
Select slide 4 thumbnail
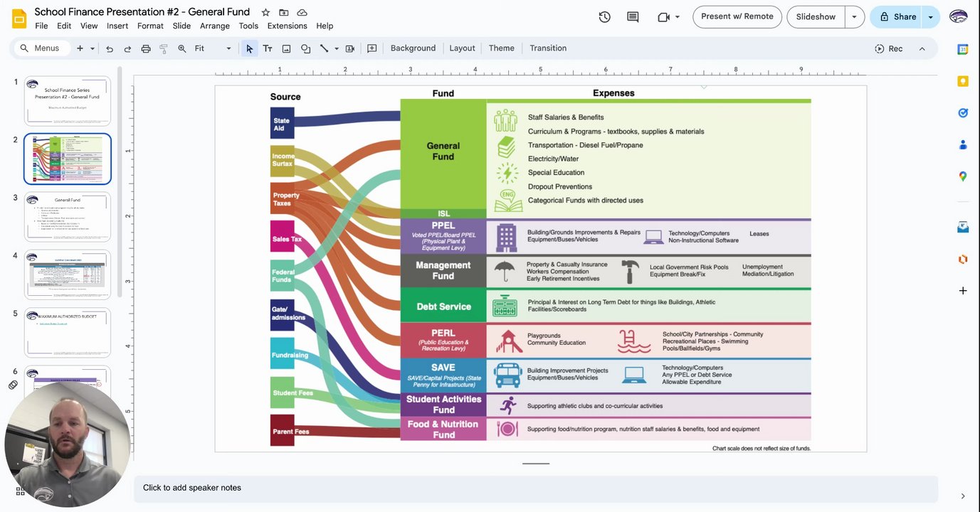68,275
